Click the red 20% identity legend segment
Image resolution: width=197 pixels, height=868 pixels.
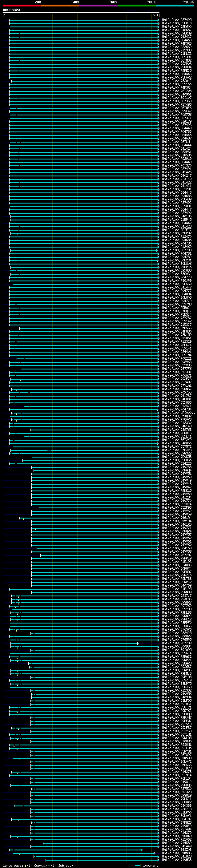[22, 6]
